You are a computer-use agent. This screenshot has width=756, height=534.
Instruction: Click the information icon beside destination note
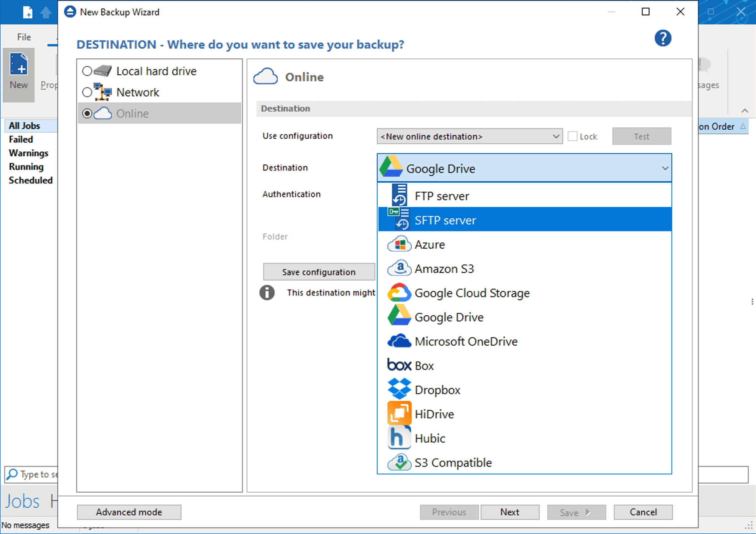pyautogui.click(x=267, y=292)
